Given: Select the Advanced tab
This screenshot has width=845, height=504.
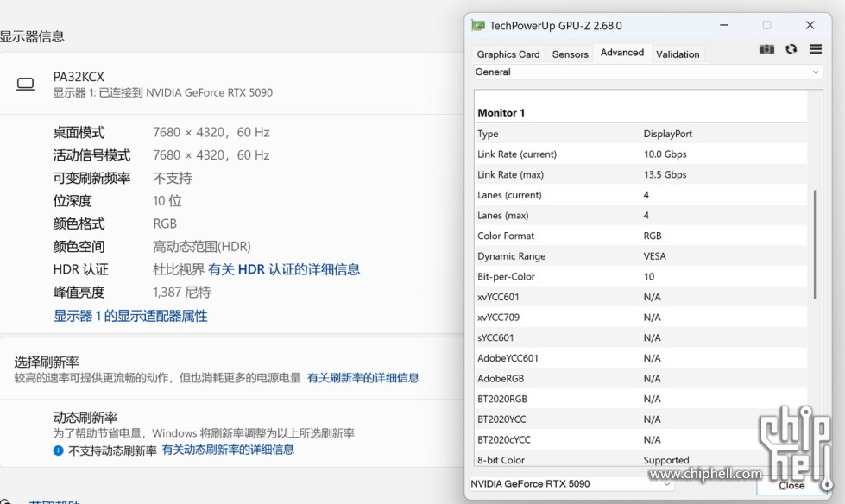Looking at the screenshot, I should [622, 53].
